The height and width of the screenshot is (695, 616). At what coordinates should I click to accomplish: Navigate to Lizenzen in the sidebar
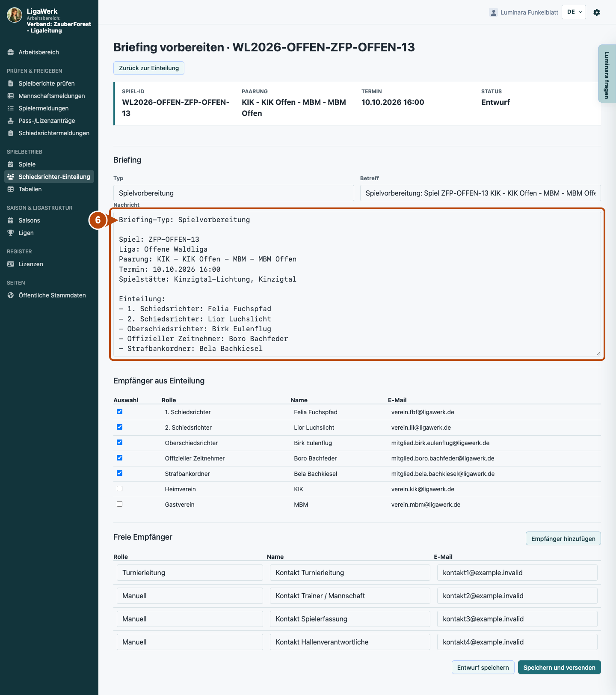pyautogui.click(x=49, y=264)
